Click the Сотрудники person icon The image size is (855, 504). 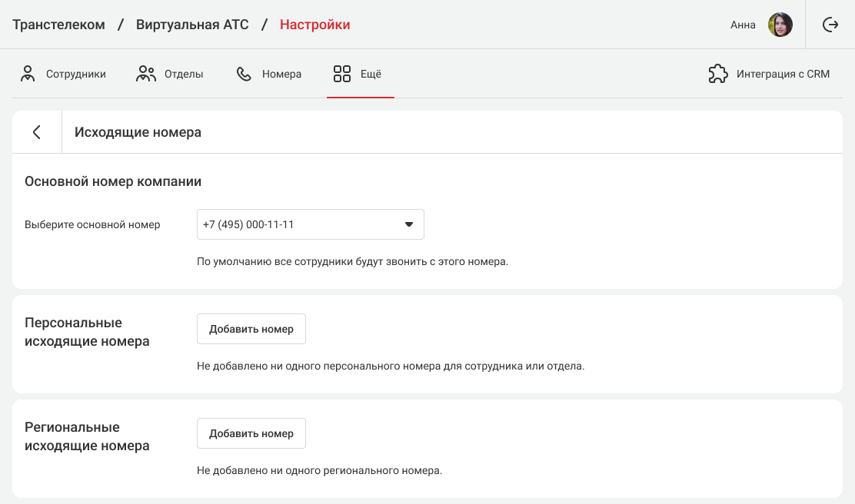tap(28, 74)
